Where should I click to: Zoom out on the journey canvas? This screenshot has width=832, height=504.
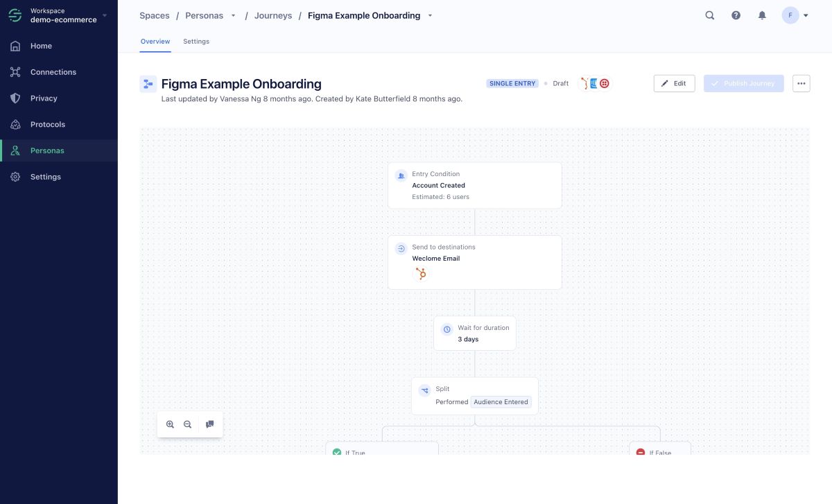(x=187, y=424)
